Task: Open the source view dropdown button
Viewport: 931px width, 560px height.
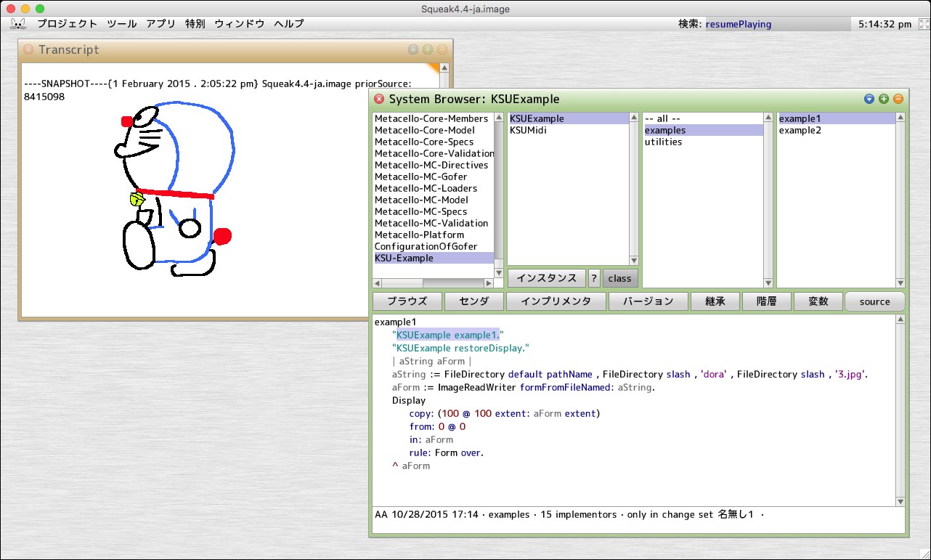Action: tap(875, 301)
